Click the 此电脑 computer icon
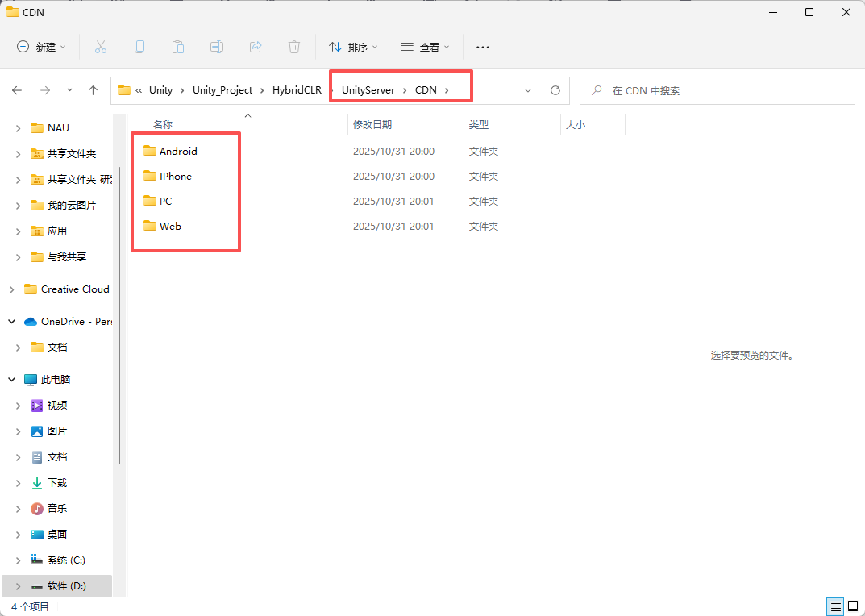The height and width of the screenshot is (616, 865). pyautogui.click(x=31, y=380)
